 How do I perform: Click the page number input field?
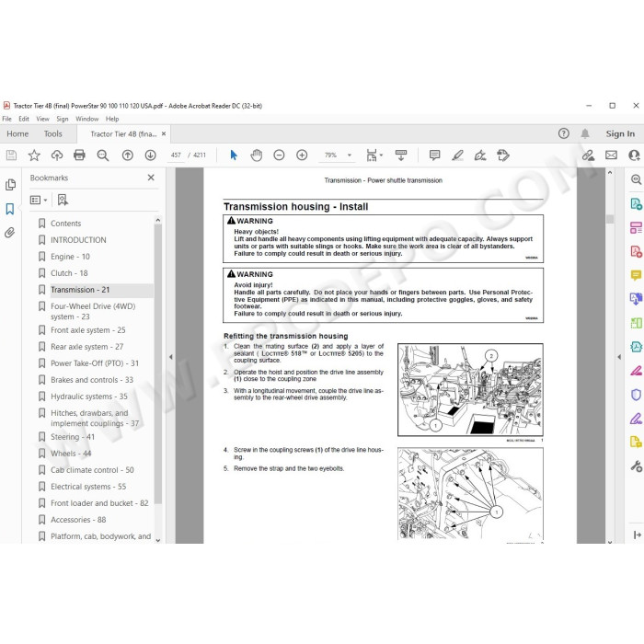pyautogui.click(x=176, y=155)
